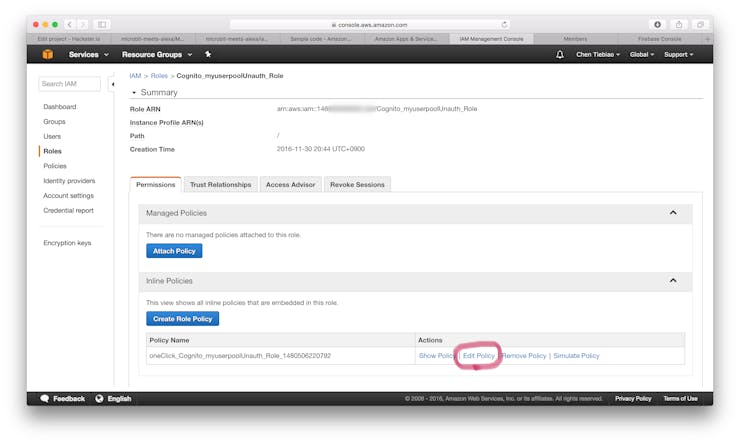Screen dimensions: 740x444
Task: Click the AWS cube logo icon
Action: click(48, 54)
